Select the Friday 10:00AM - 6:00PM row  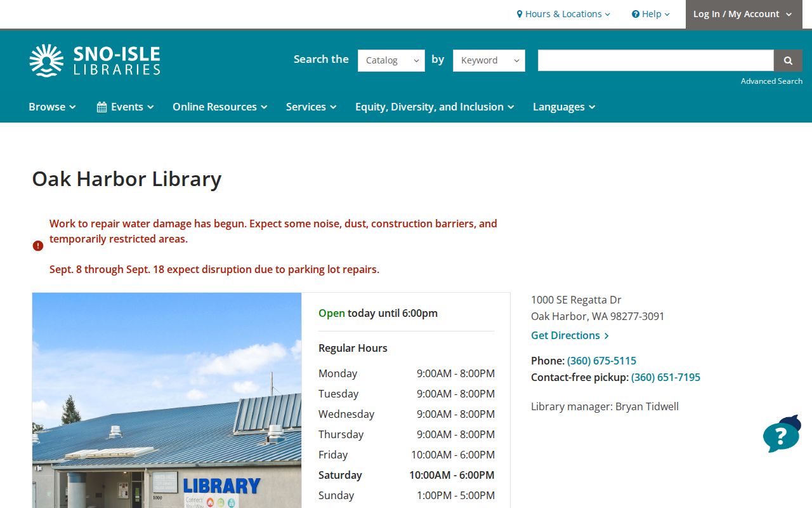tap(407, 455)
